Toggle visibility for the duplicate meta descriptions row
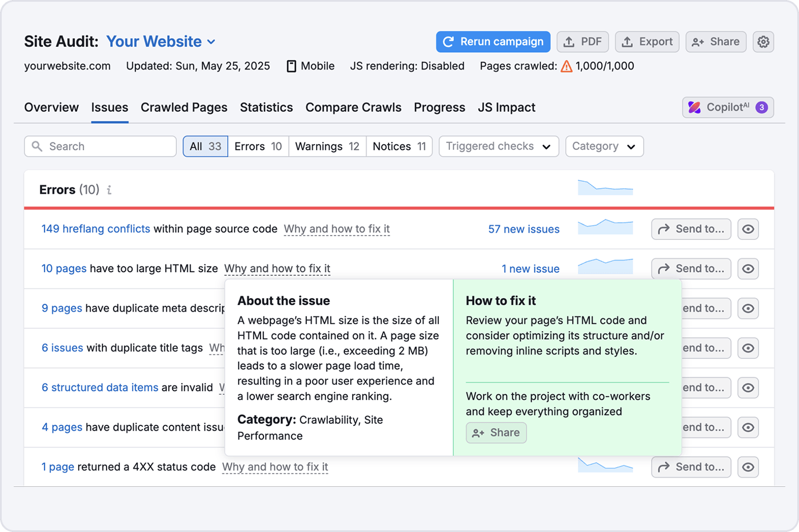 (x=748, y=309)
